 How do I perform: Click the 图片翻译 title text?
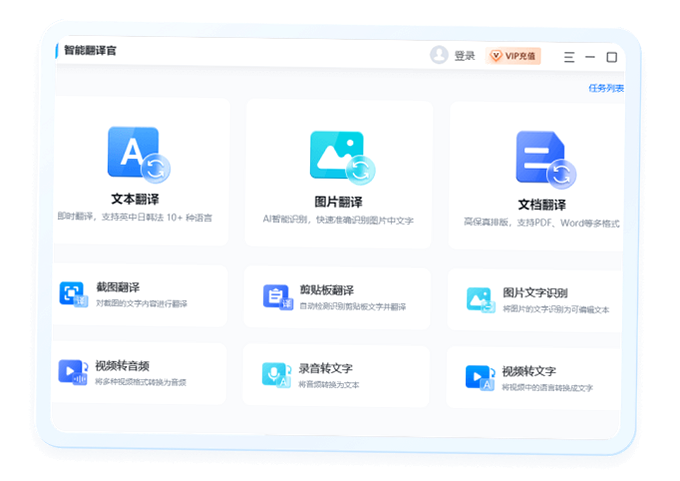click(338, 202)
